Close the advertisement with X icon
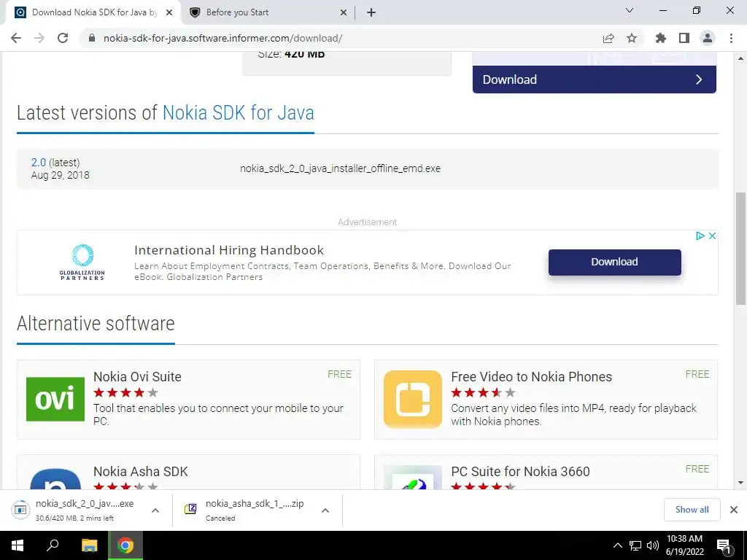 pyautogui.click(x=712, y=236)
